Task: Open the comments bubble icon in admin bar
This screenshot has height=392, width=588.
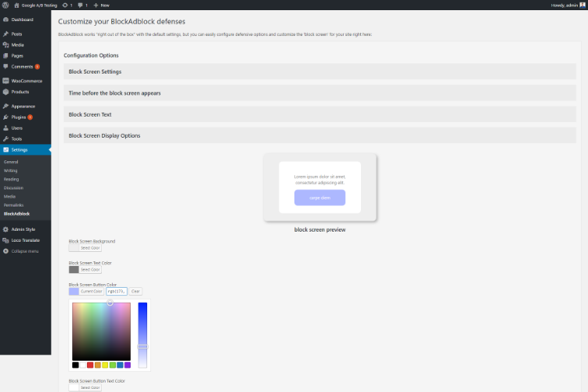Action: 80,5
